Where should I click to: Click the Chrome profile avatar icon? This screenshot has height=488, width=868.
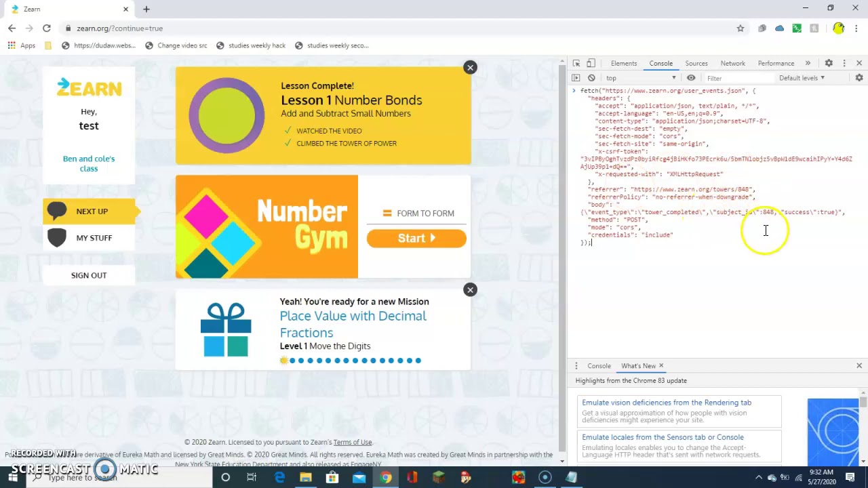coord(839,28)
